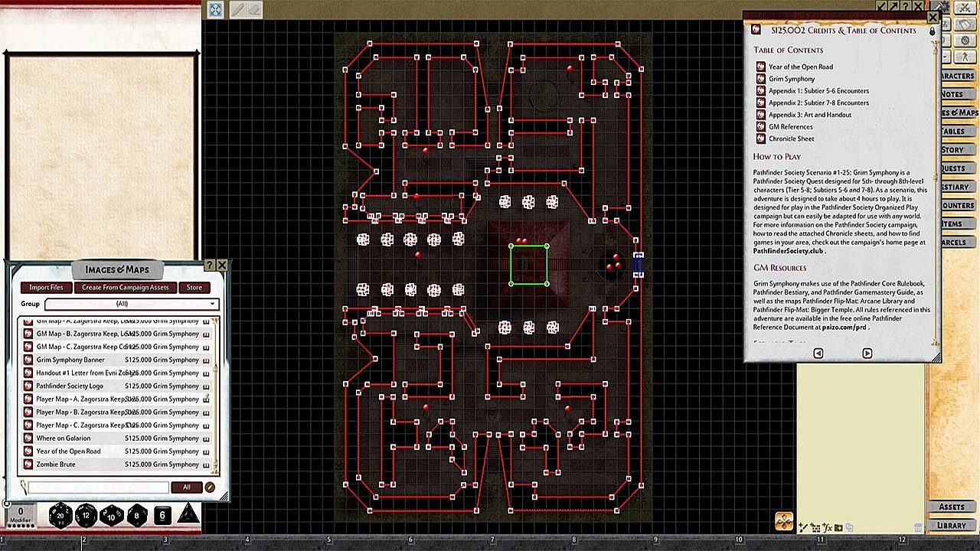
Task: Roll the d12 die
Action: pyautogui.click(x=86, y=515)
